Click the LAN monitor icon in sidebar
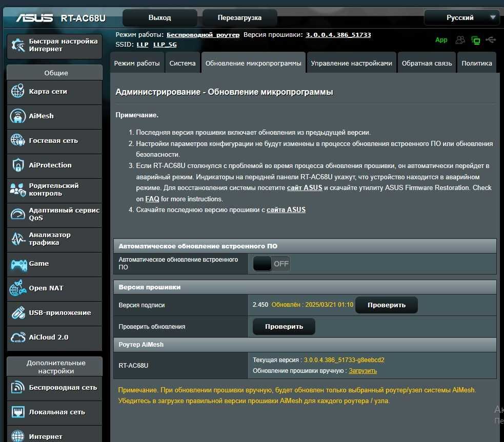Screen dimensions: 504x442 17,412
